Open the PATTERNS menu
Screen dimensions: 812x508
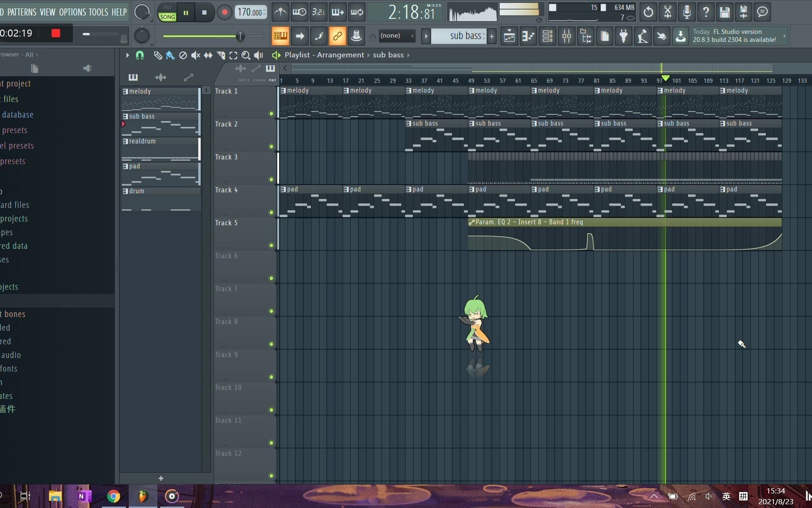pyautogui.click(x=22, y=12)
